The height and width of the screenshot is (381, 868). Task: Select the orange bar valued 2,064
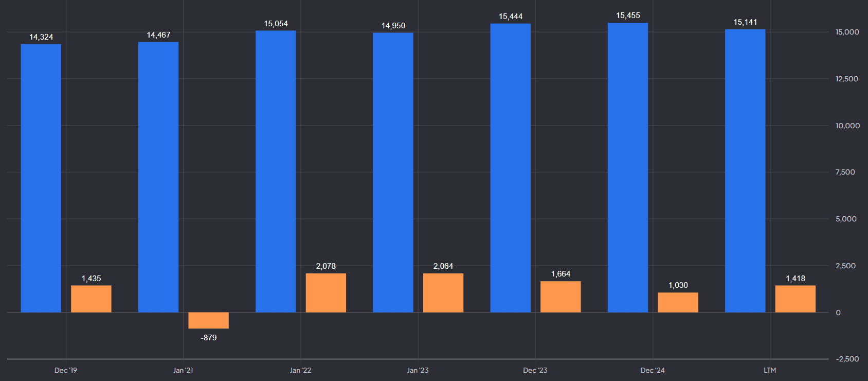click(443, 292)
